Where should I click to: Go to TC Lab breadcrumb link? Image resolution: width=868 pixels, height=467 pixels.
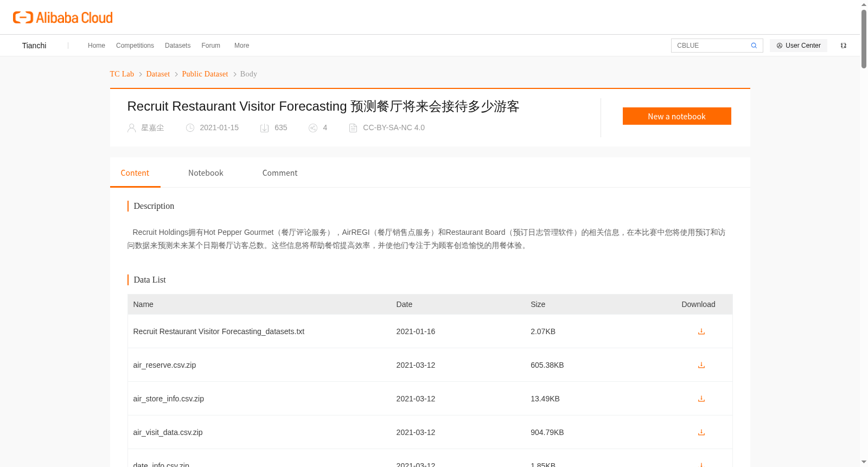pos(122,74)
